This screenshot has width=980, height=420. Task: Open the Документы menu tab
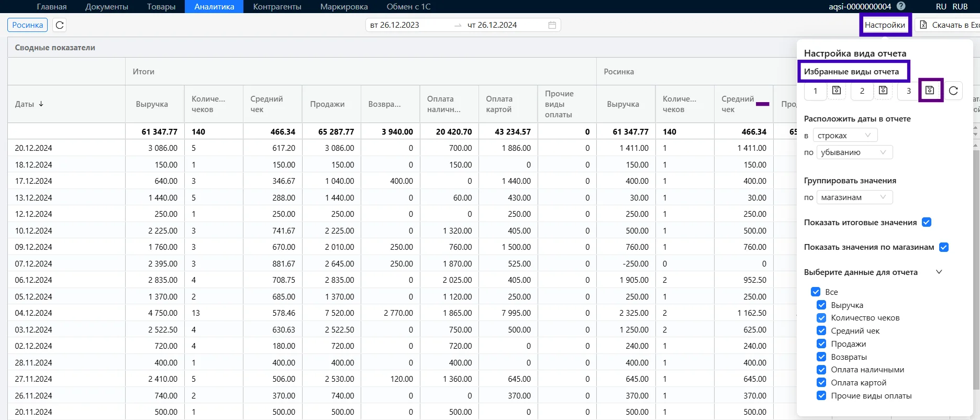tap(107, 6)
